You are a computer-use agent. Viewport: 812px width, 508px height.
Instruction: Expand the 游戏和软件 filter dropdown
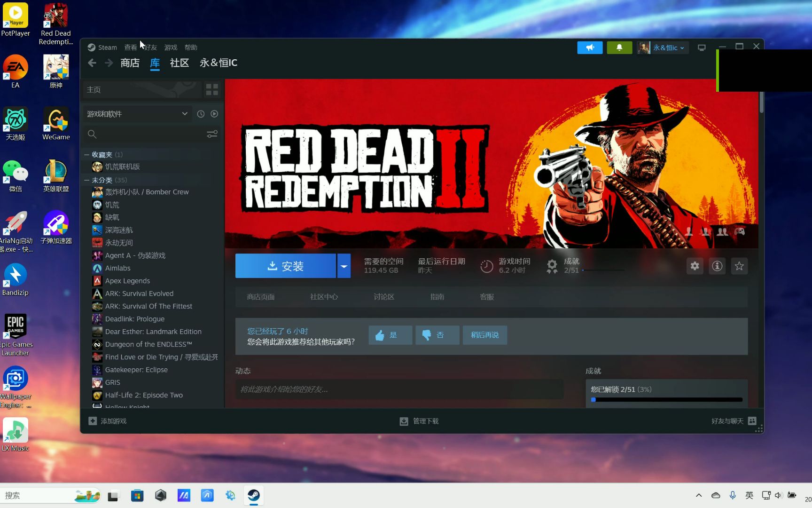[137, 114]
